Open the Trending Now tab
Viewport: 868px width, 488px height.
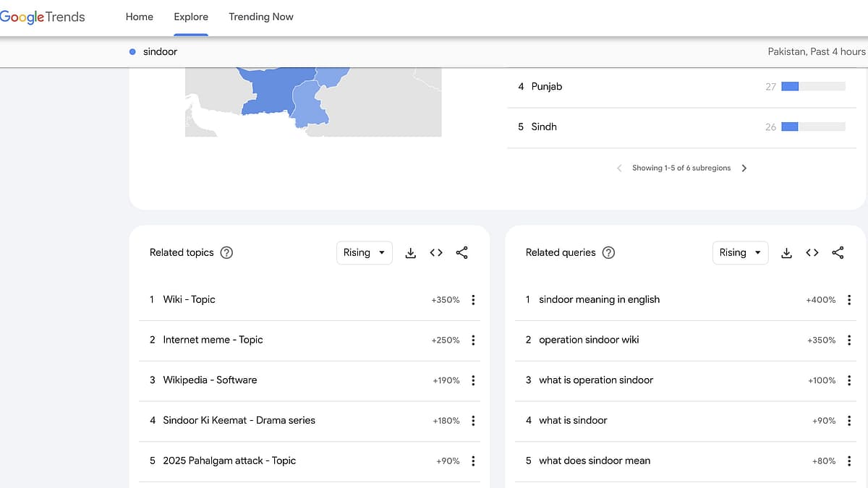[261, 17]
